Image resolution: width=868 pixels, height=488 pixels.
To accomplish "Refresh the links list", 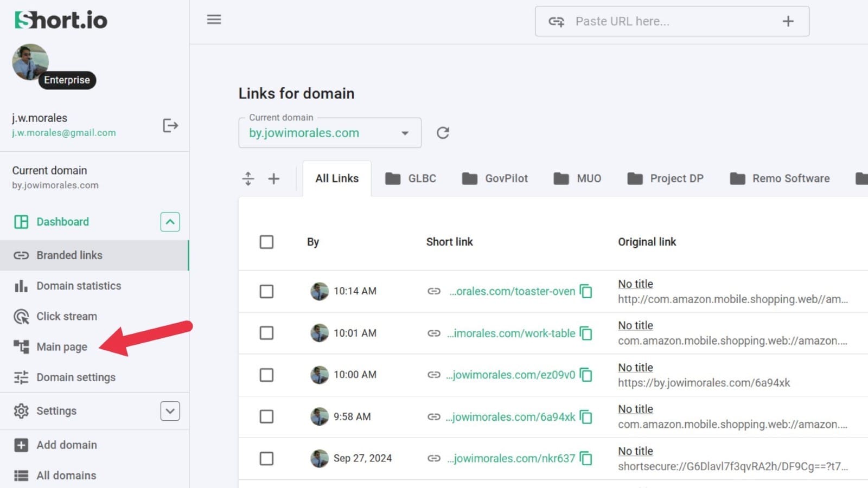I will click(x=443, y=133).
